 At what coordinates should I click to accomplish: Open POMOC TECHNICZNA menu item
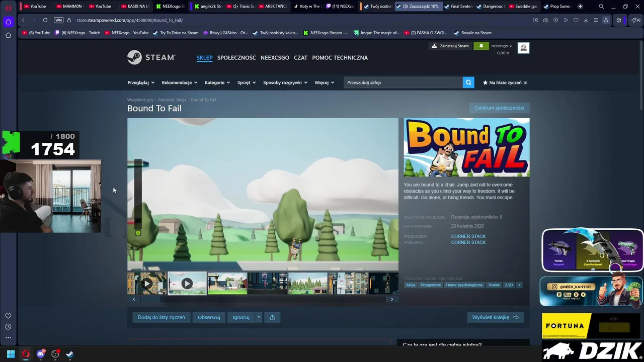(x=340, y=58)
